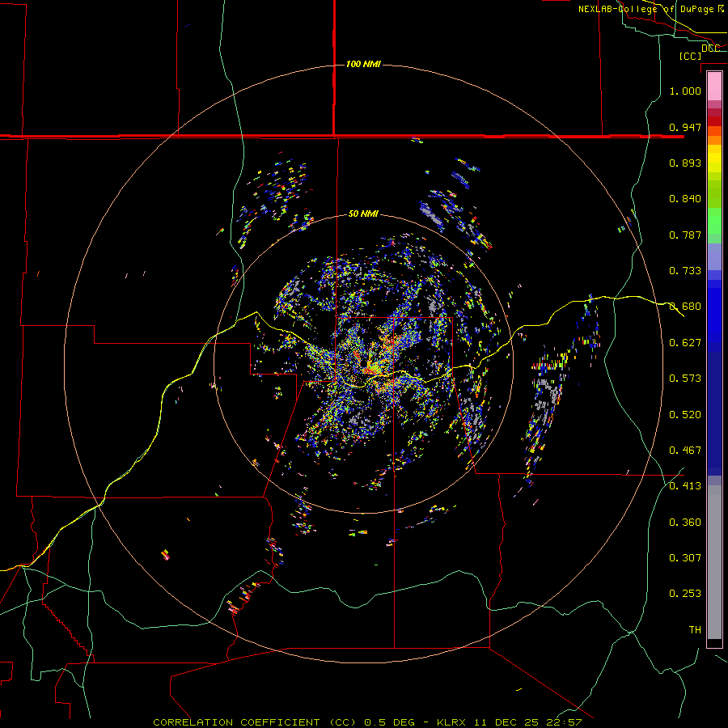728x728 pixels.
Task: Click the 1.000 scale value
Action: click(x=685, y=91)
